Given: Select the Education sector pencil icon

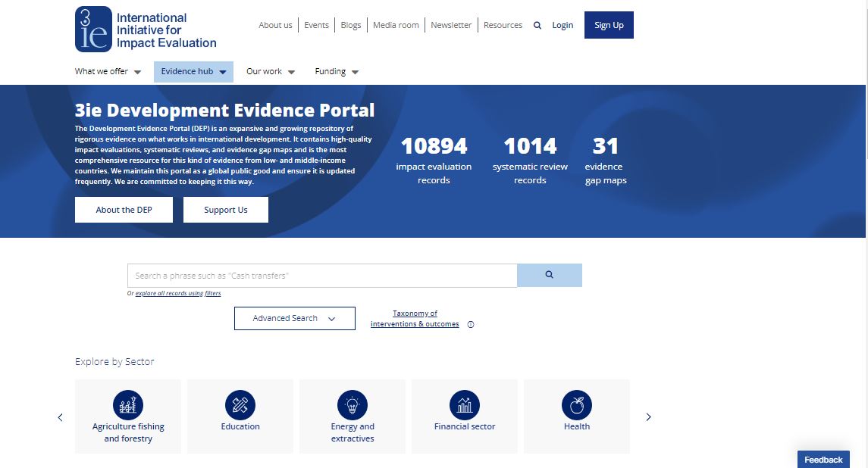Looking at the screenshot, I should [240, 404].
